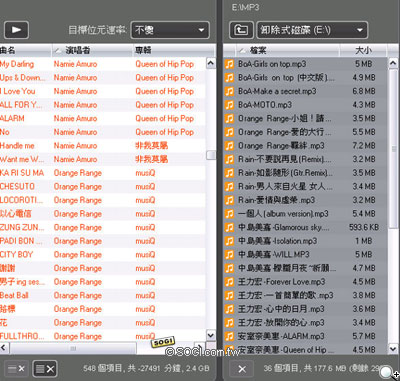Click the music icon of BoA-Make a secret.mp3
400x381 pixels.
click(229, 91)
